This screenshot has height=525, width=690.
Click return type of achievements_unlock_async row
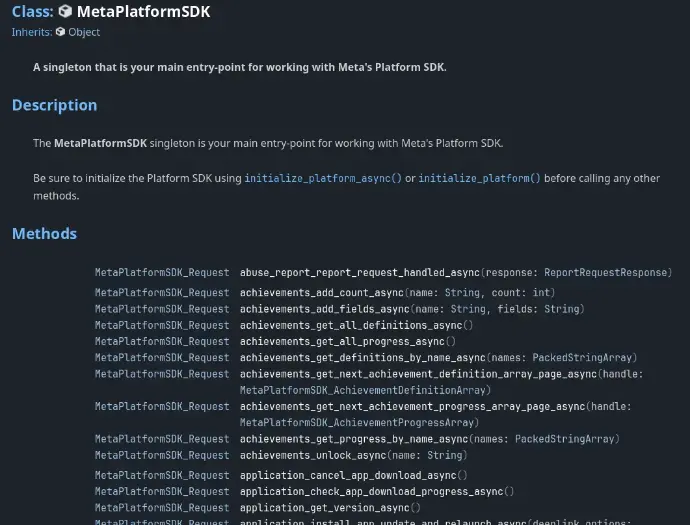click(162, 455)
